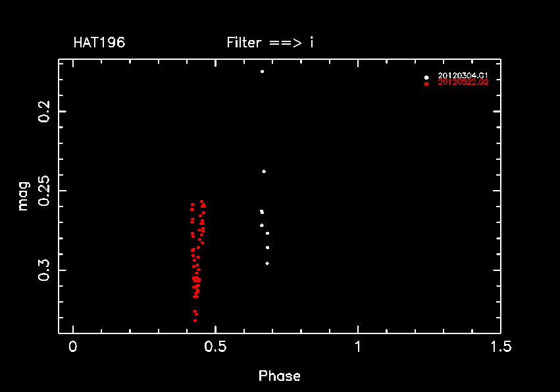
Task: Click the topmost white data point
Action: (x=262, y=71)
